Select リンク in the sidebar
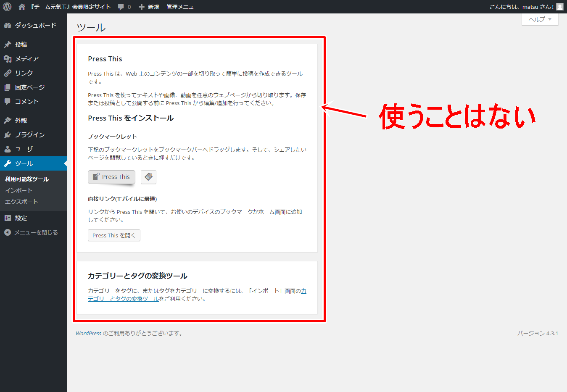 (x=34, y=73)
